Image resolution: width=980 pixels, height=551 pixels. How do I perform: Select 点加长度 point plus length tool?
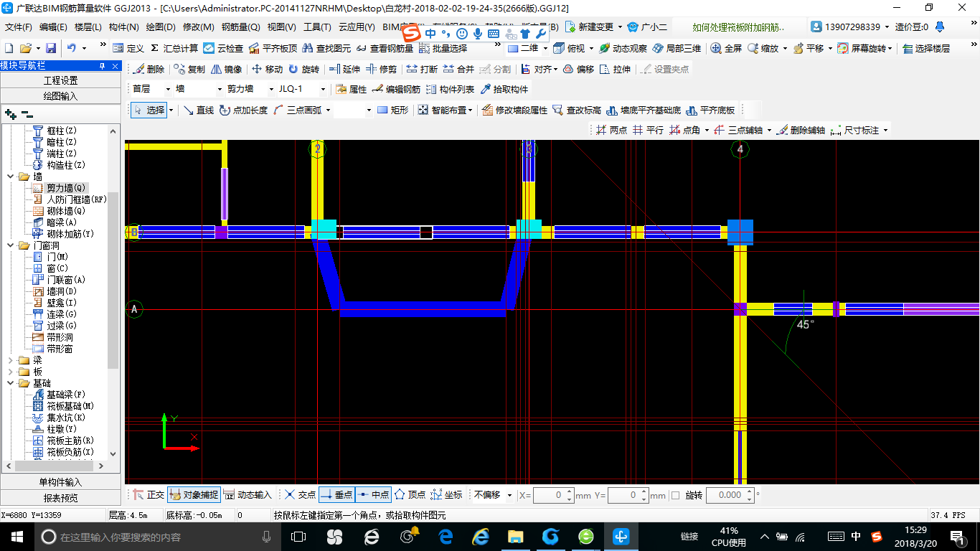[x=243, y=110]
